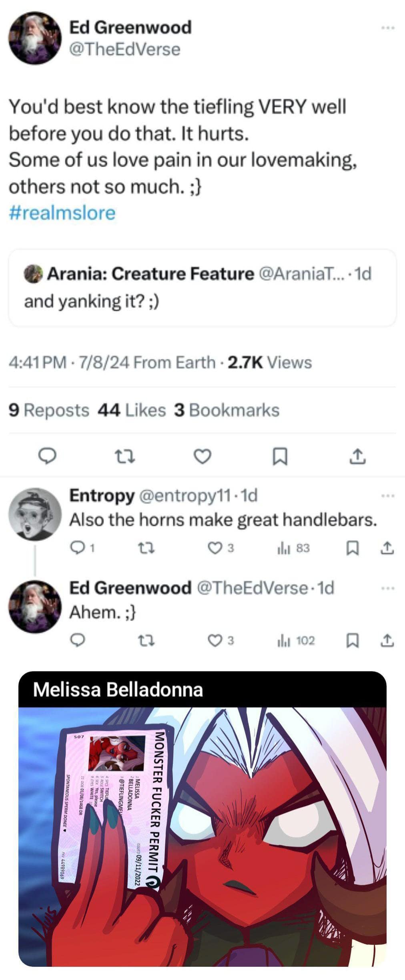
Task: Open more options for the main tweet
Action: (x=388, y=28)
